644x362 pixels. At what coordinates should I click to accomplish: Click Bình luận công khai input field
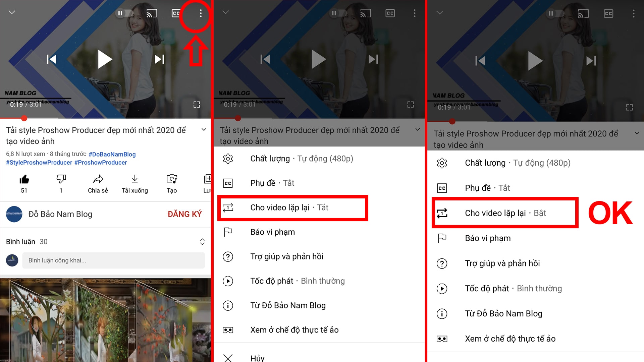click(113, 260)
